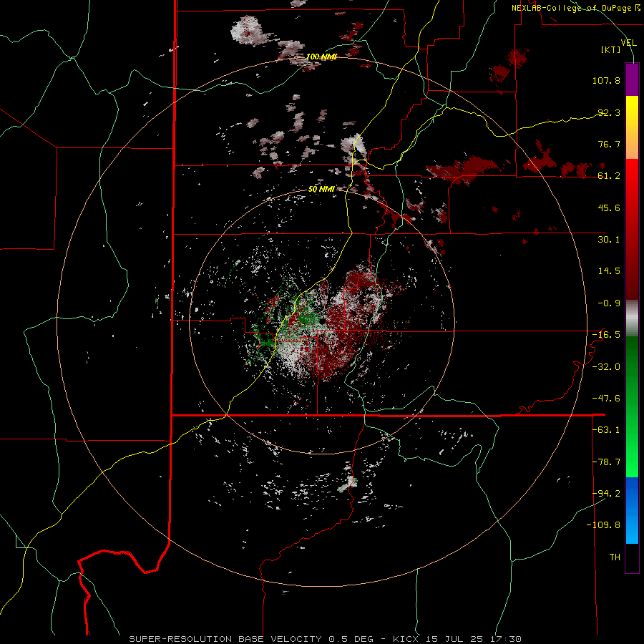
Task: Click the 17:30 timestamp in caption
Action: [507, 639]
